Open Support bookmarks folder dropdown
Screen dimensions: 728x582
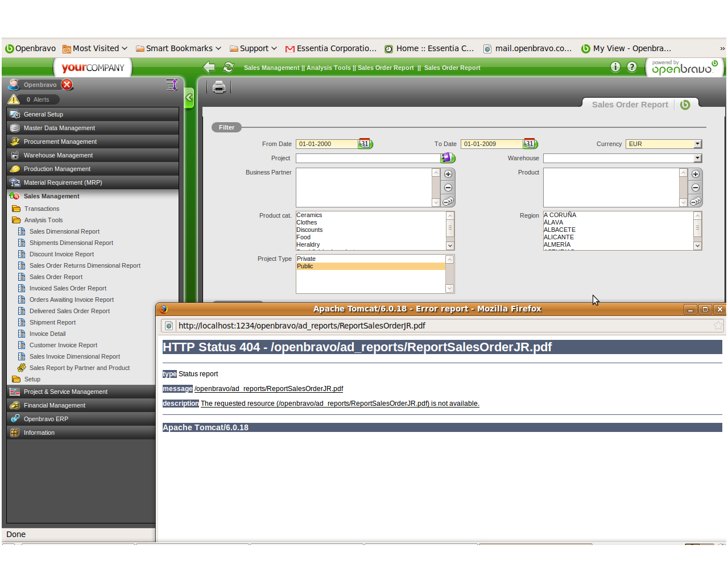click(253, 48)
